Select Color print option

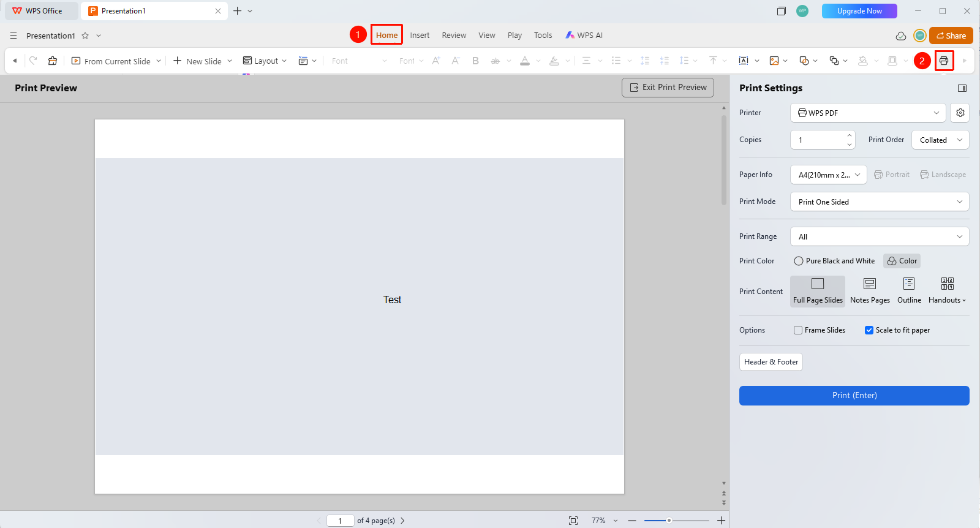(902, 261)
